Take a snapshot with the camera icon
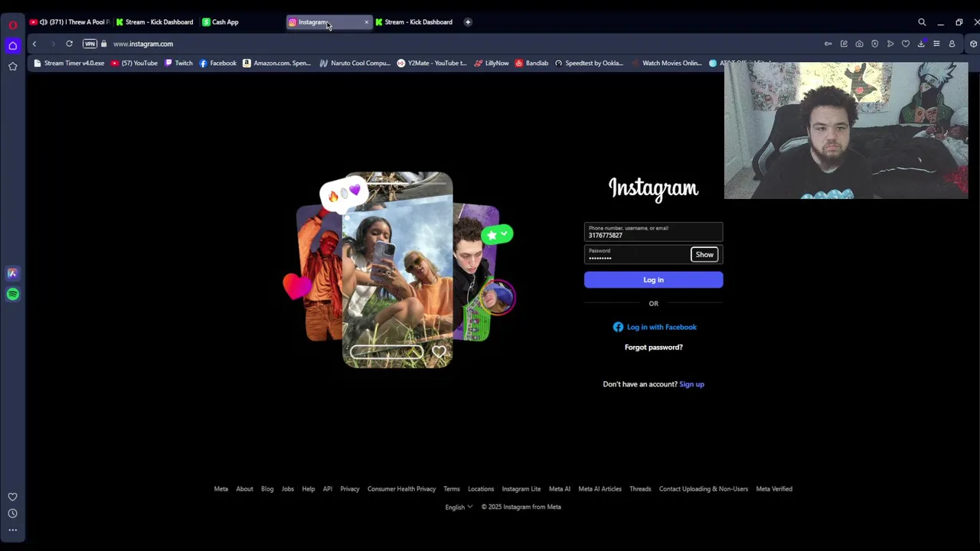The width and height of the screenshot is (980, 551). 859,44
